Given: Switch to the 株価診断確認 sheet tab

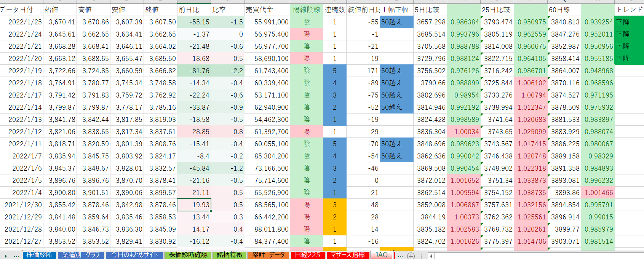Looking at the screenshot, I should [x=188, y=255].
